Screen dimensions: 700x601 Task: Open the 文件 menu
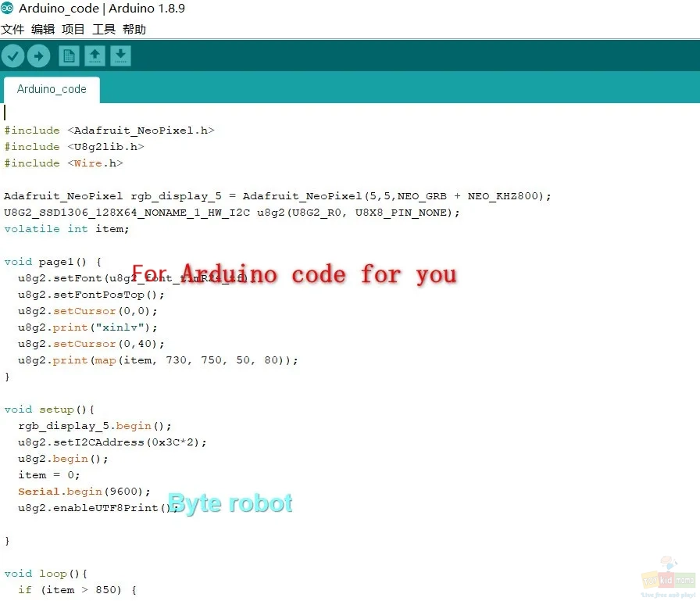tap(12, 30)
